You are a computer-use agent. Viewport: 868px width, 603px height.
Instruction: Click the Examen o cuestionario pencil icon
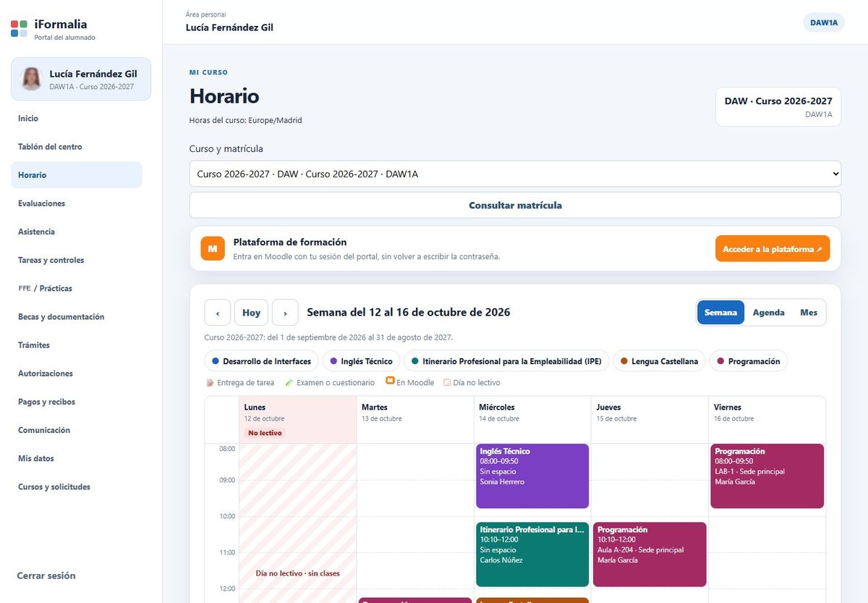tap(289, 382)
